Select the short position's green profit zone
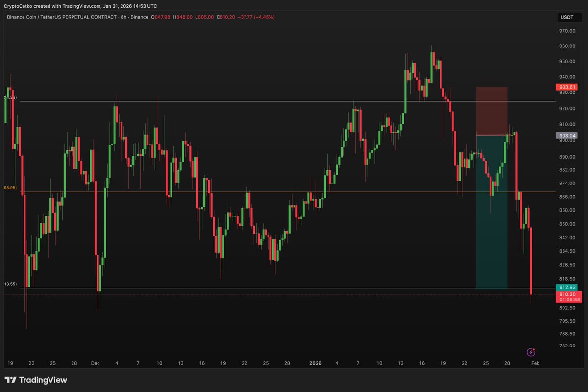 click(x=491, y=211)
